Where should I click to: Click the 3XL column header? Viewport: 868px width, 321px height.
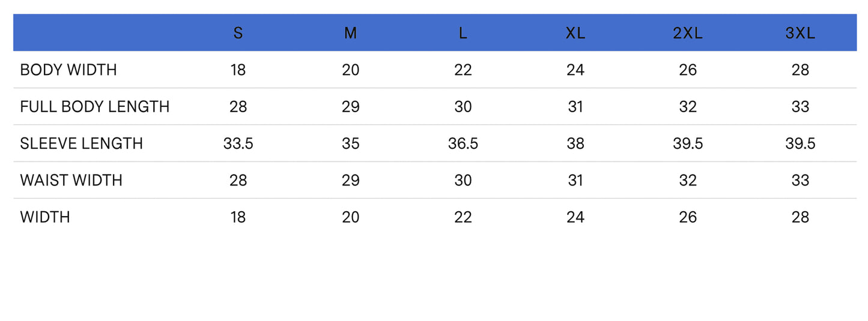tap(800, 33)
